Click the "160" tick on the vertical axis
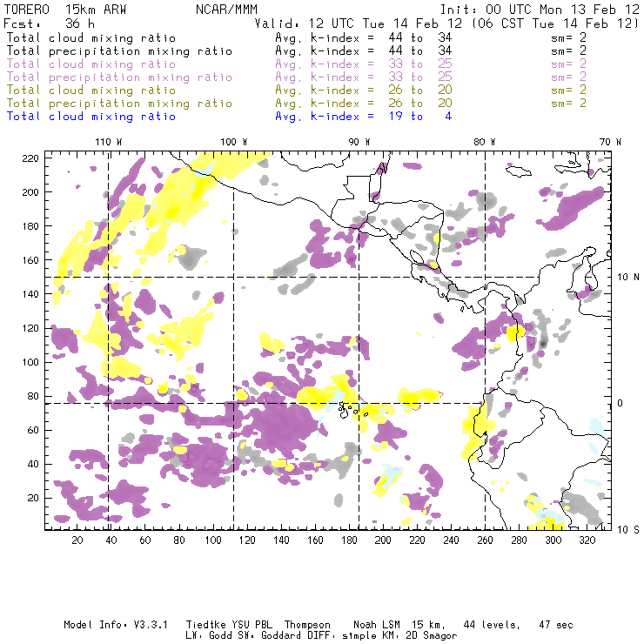This screenshot has width=644, height=644. pyautogui.click(x=30, y=260)
